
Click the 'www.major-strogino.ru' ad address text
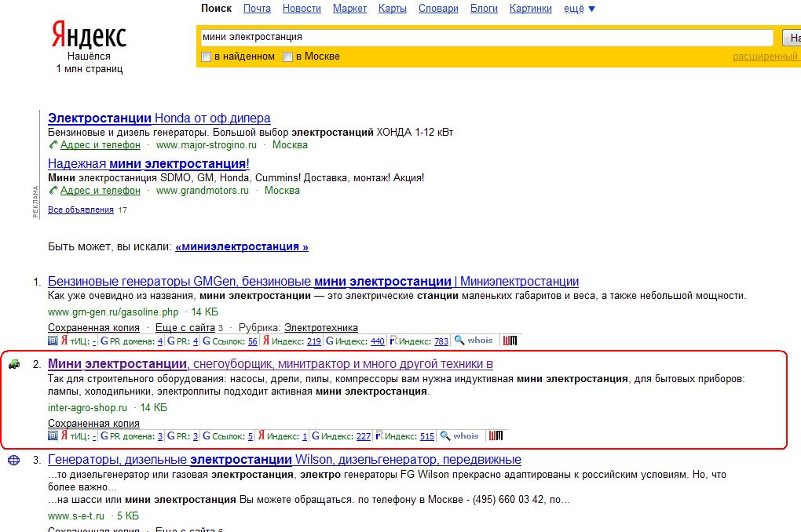pos(207,145)
